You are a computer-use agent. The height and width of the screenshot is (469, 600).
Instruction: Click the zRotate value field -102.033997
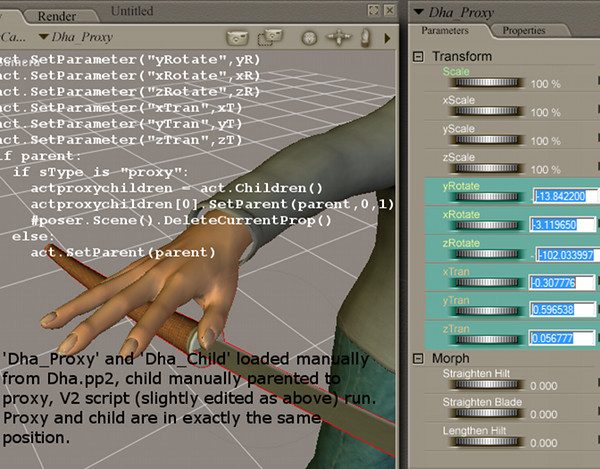coord(568,255)
